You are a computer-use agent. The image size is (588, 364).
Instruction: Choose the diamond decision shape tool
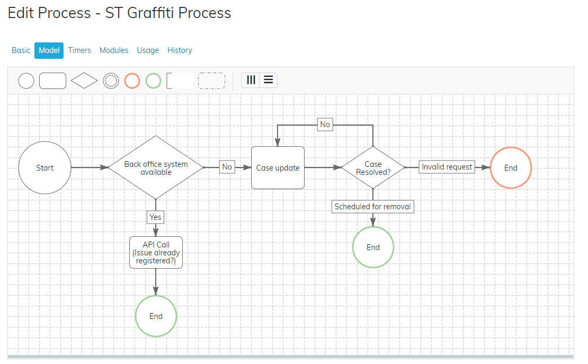[x=84, y=81]
